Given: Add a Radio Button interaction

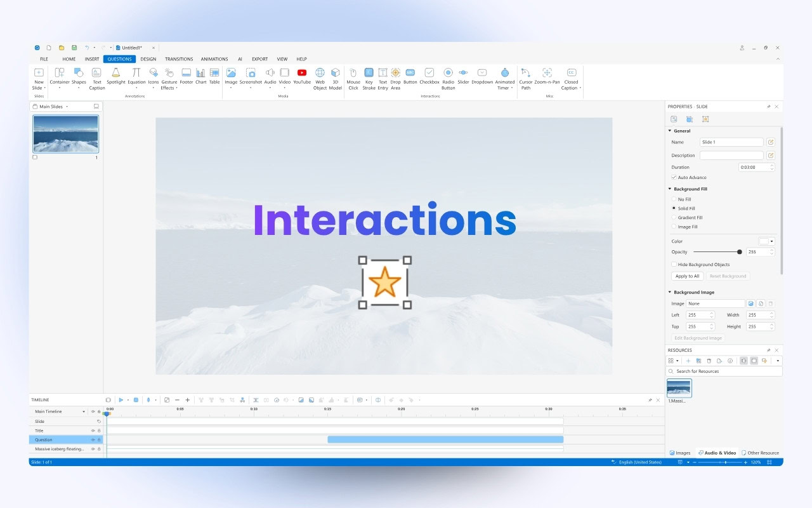Looking at the screenshot, I should tap(448, 79).
